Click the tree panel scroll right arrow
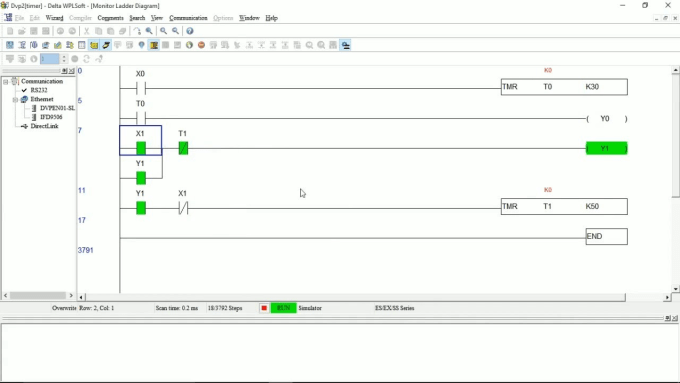The image size is (680, 383). tap(71, 295)
